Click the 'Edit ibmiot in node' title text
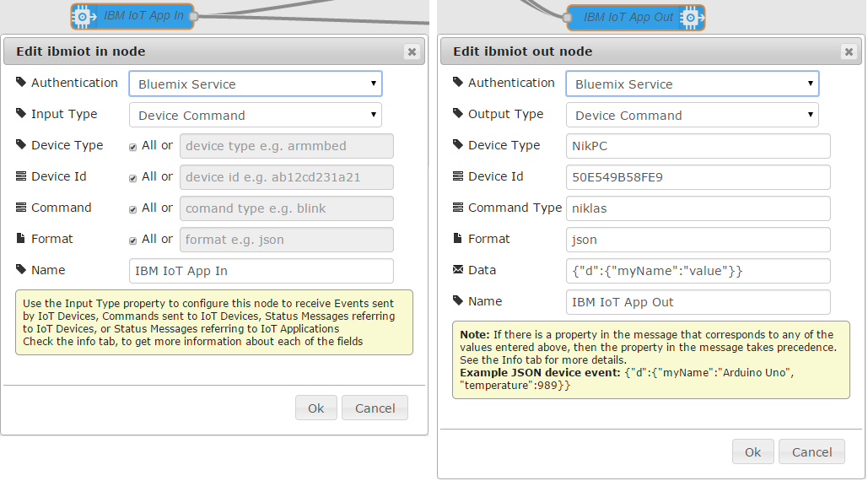 81,51
